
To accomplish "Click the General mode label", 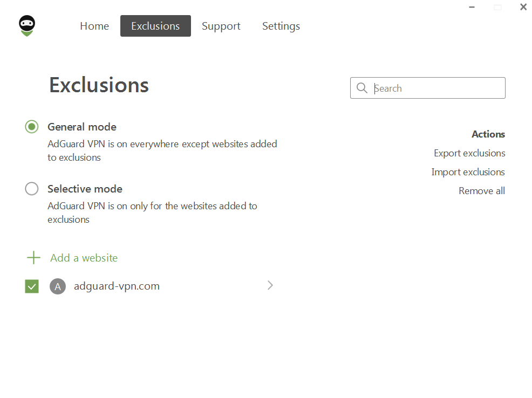I will 82,127.
